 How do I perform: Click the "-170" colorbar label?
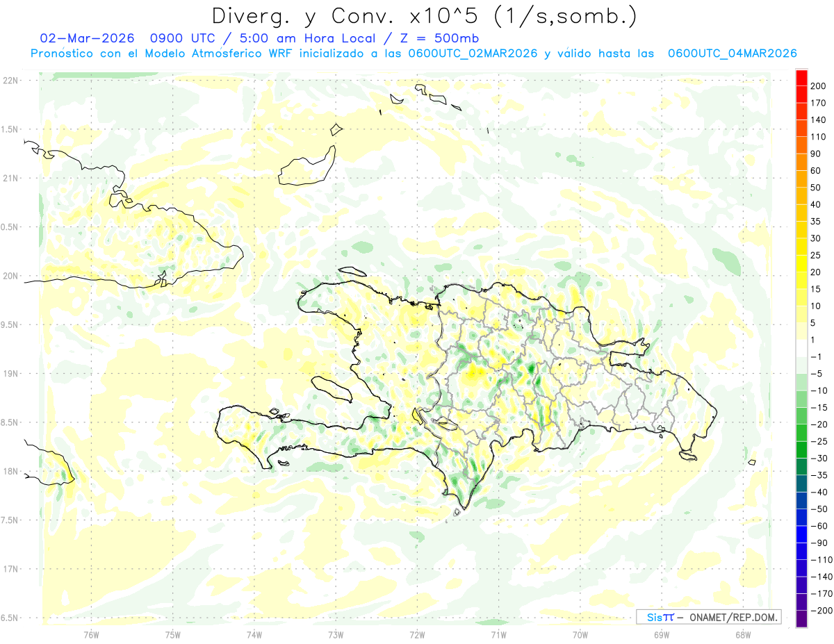[821, 594]
